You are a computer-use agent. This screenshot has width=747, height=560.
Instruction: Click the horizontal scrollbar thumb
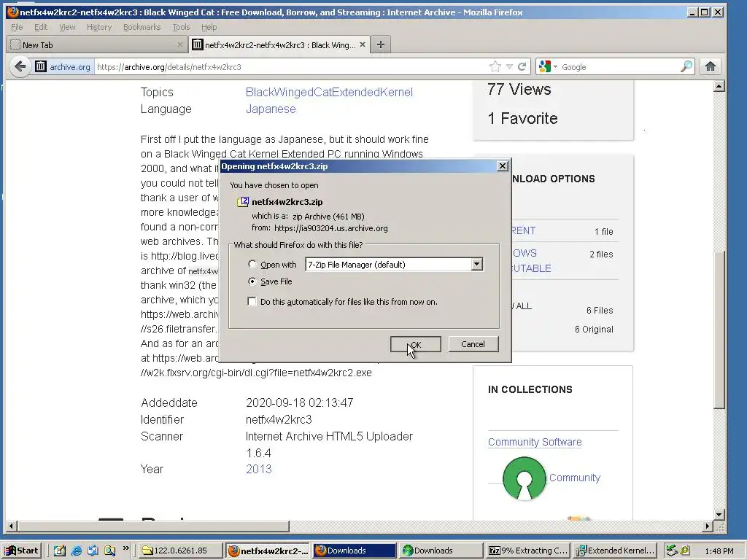coord(153,526)
